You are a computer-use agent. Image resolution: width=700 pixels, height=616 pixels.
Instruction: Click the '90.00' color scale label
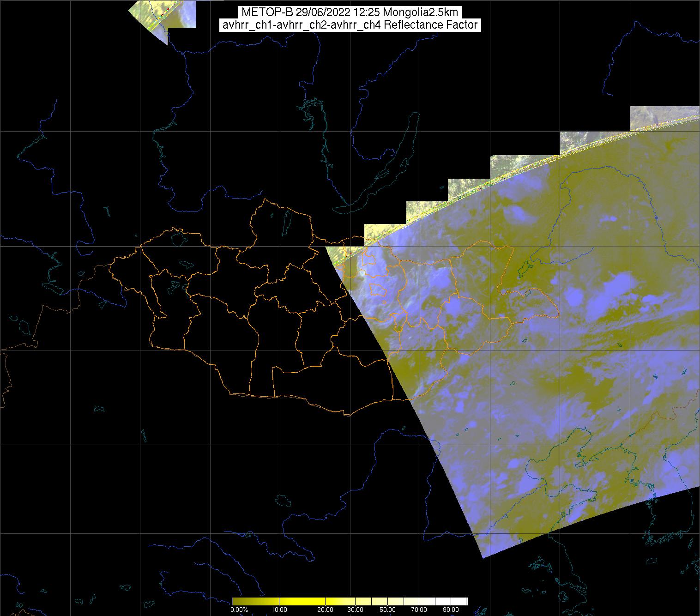(x=451, y=610)
